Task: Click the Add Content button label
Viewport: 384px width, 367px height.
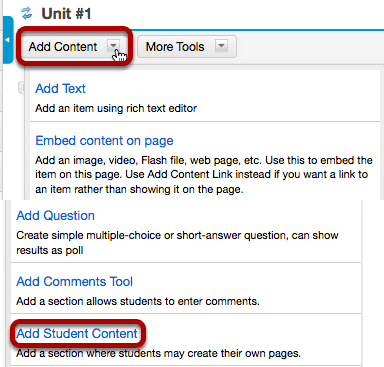Action: [63, 47]
